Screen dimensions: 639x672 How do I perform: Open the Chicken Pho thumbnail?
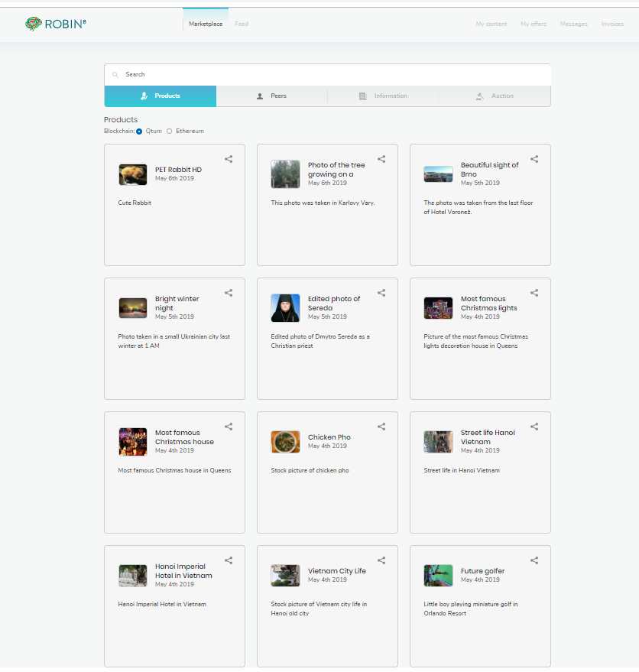pyautogui.click(x=285, y=441)
